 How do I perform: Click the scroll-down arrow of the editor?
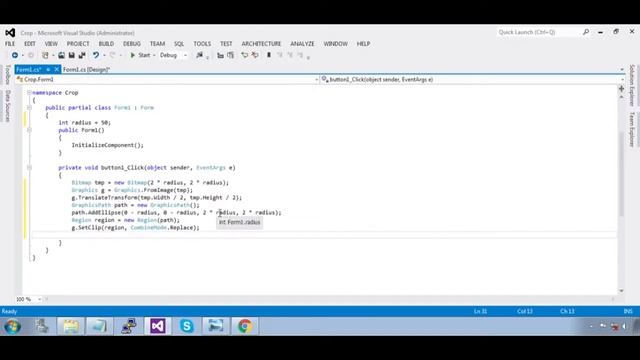pyautogui.click(x=621, y=291)
